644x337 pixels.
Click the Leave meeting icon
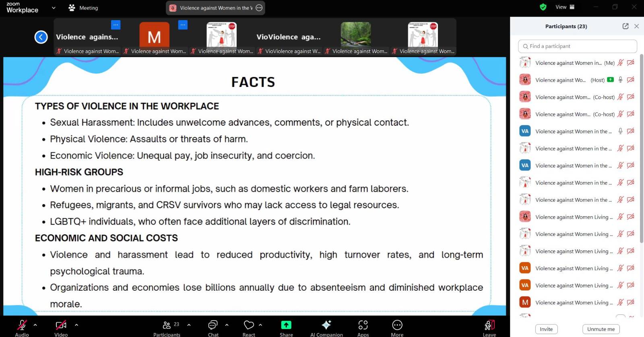pyautogui.click(x=489, y=325)
